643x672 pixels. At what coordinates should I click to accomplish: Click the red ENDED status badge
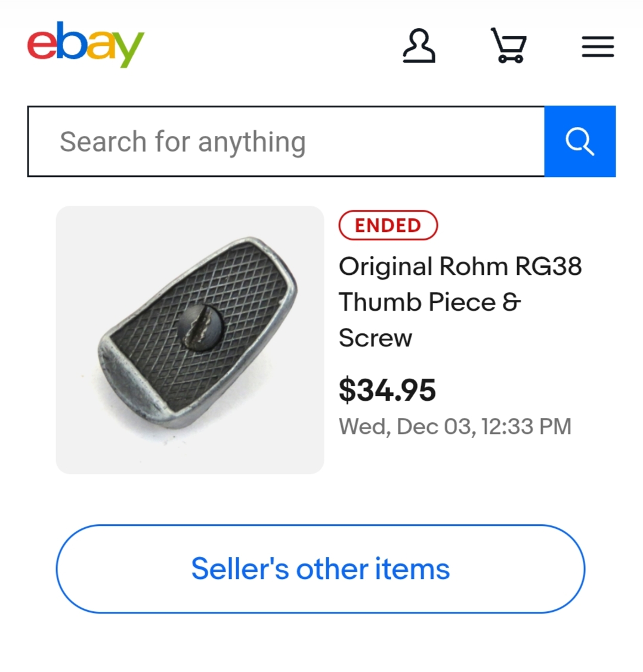coord(388,225)
